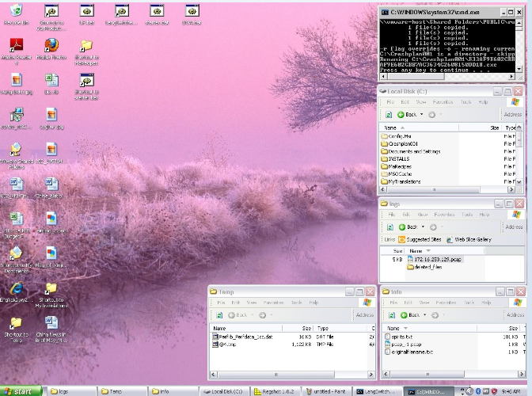The height and width of the screenshot is (396, 532).
Task: Select spirits.txt in Info window
Action: point(399,337)
